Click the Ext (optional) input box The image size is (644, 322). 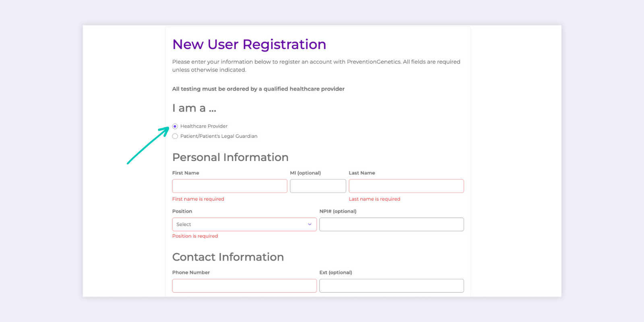(x=391, y=286)
